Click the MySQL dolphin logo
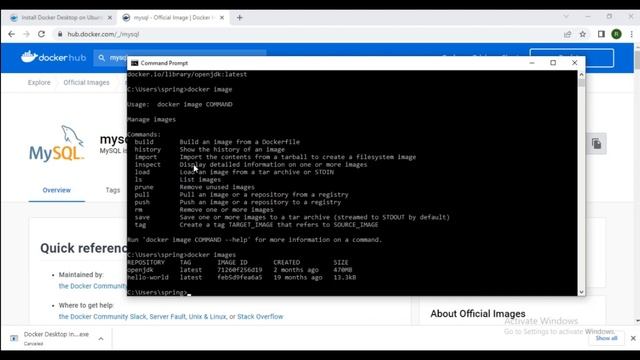Viewport: 640px width, 360px height. 57,143
